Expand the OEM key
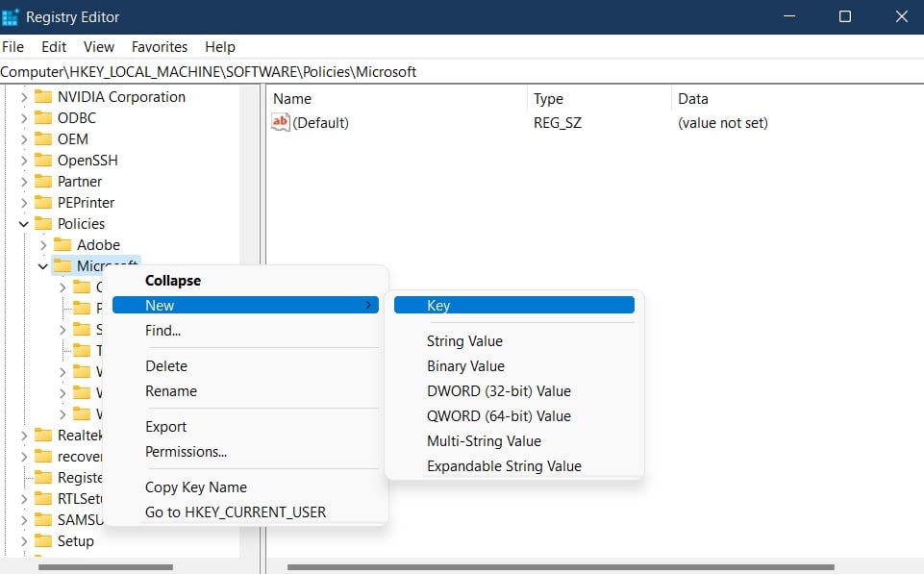Viewport: 924px width, 574px height. (24, 139)
